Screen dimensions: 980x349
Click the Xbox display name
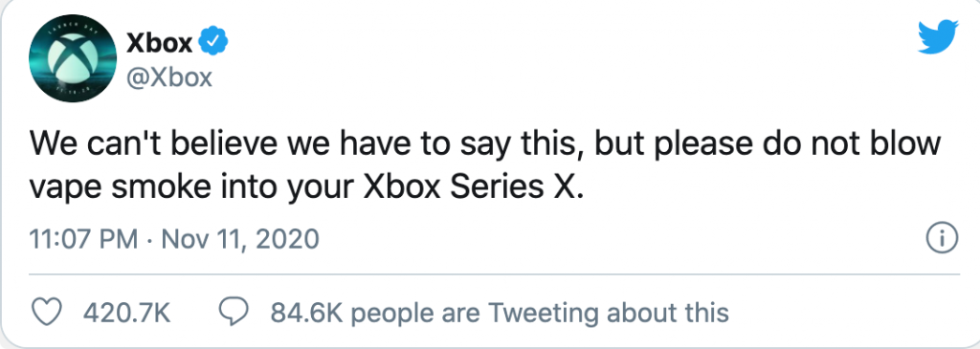[x=160, y=42]
